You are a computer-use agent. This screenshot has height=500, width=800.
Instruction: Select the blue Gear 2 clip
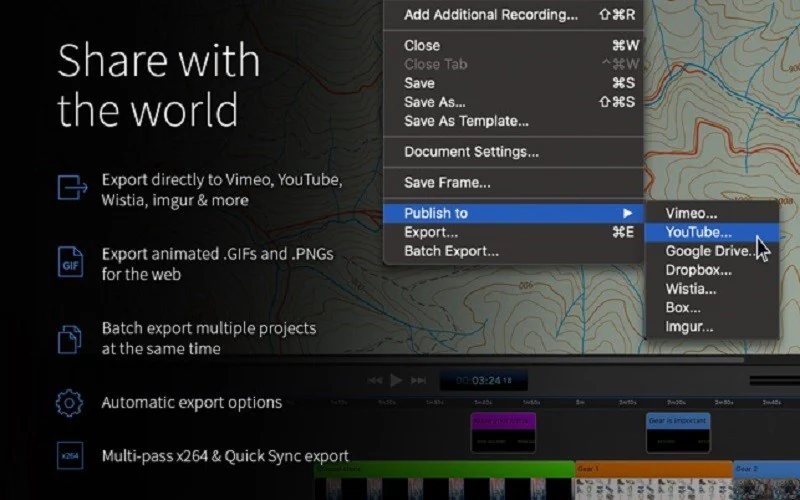pyautogui.click(x=766, y=480)
